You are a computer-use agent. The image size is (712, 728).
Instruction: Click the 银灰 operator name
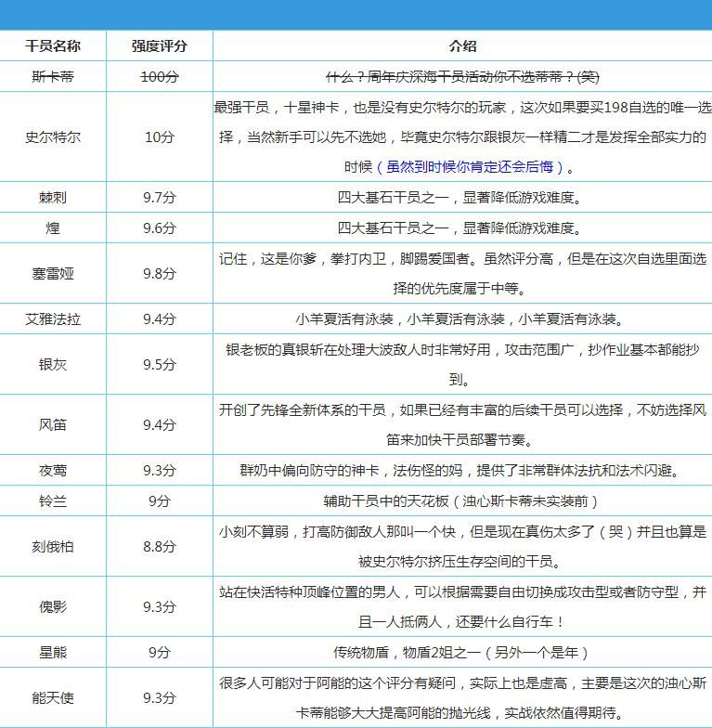53,364
